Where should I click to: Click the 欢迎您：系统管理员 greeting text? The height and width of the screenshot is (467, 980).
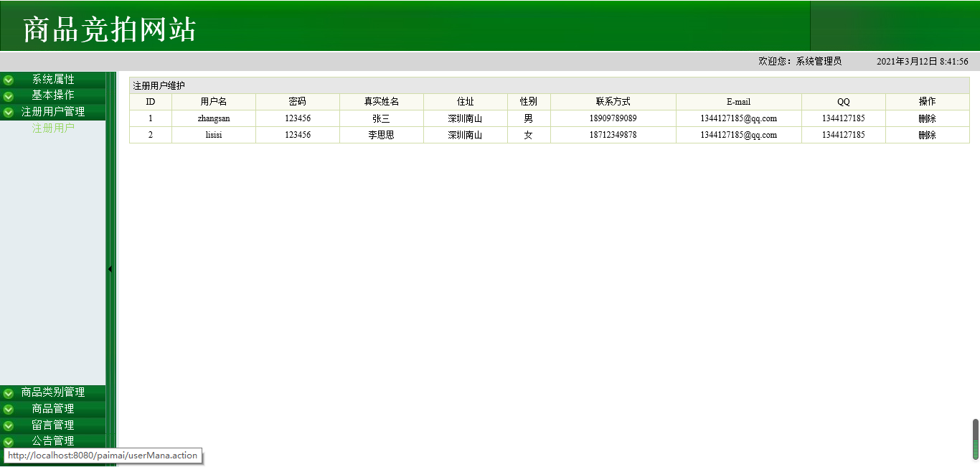800,62
